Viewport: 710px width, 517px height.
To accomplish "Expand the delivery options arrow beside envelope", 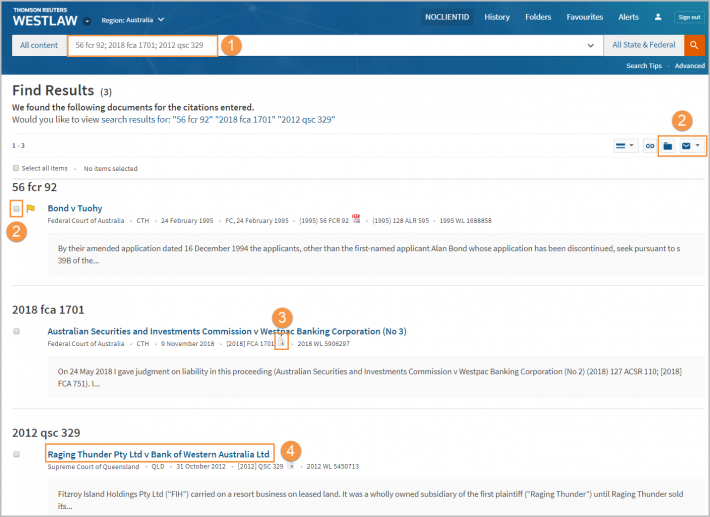I will [x=698, y=145].
